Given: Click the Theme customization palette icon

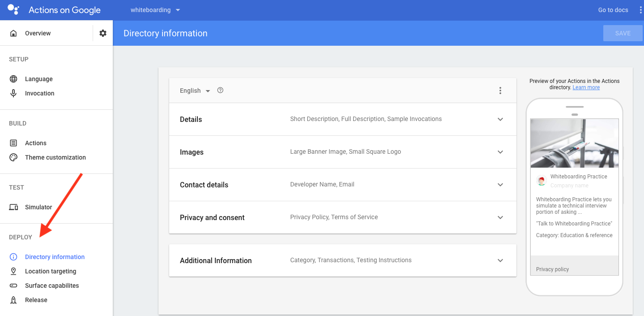Looking at the screenshot, I should pos(13,157).
